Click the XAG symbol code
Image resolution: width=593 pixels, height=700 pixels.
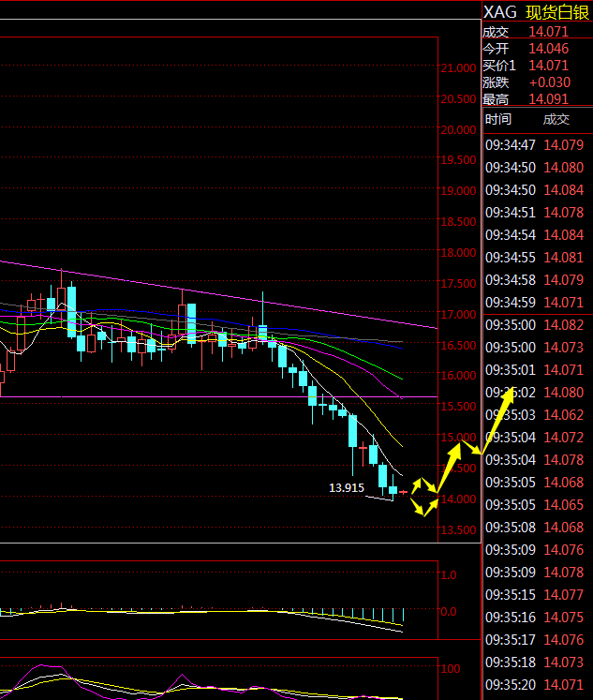(499, 12)
